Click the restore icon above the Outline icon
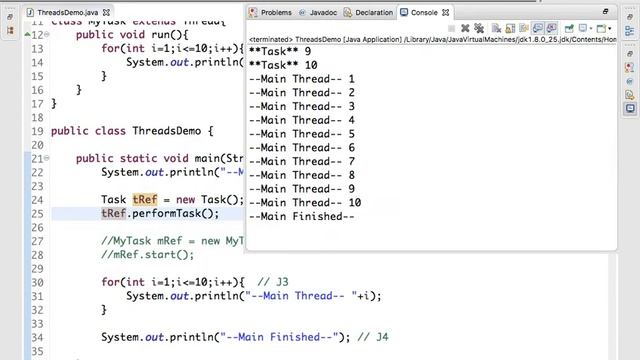Image resolution: width=640 pixels, height=360 pixels. point(630,17)
